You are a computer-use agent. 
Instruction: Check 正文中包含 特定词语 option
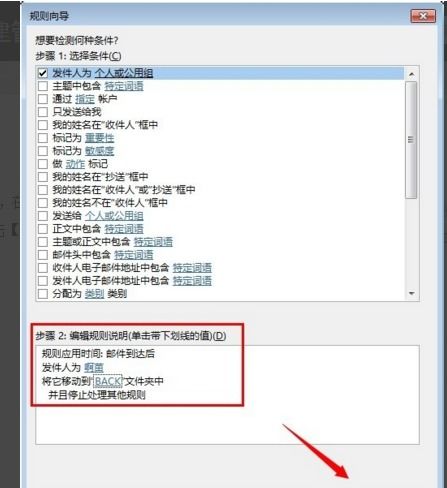[x=43, y=229]
